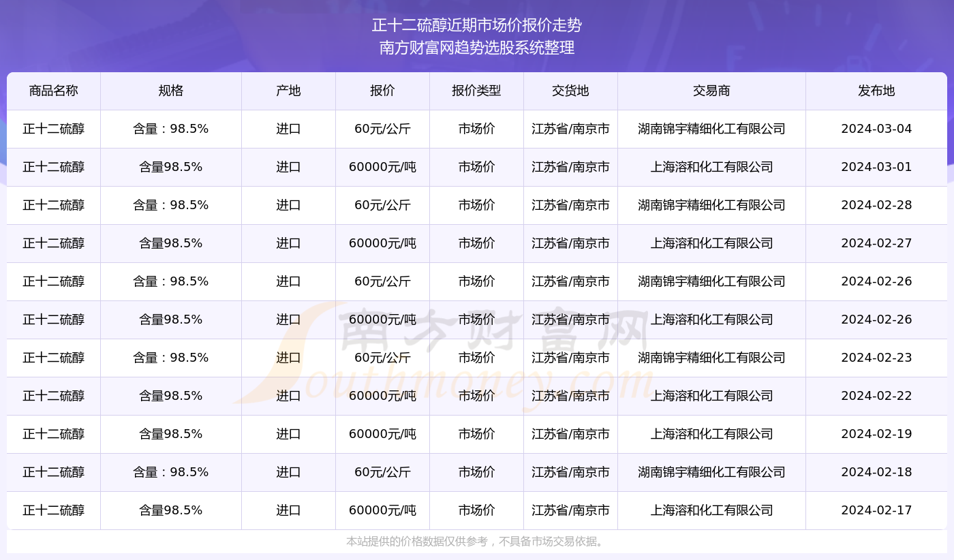The width and height of the screenshot is (954, 560).
Task: Click the 报价类型 column header
Action: [x=476, y=91]
